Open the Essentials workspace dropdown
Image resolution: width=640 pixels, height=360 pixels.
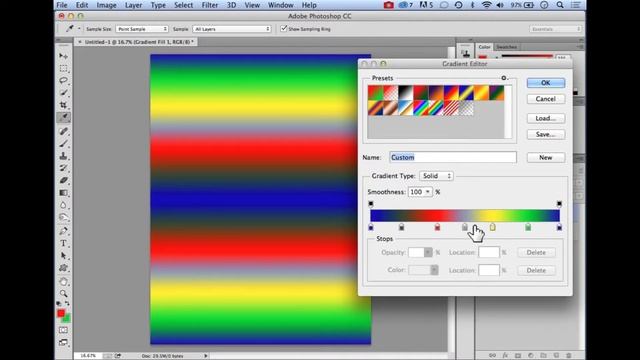[555, 29]
